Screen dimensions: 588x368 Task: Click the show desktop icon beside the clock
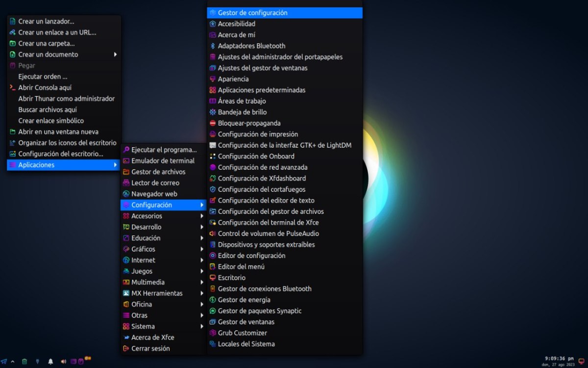pyautogui.click(x=581, y=361)
